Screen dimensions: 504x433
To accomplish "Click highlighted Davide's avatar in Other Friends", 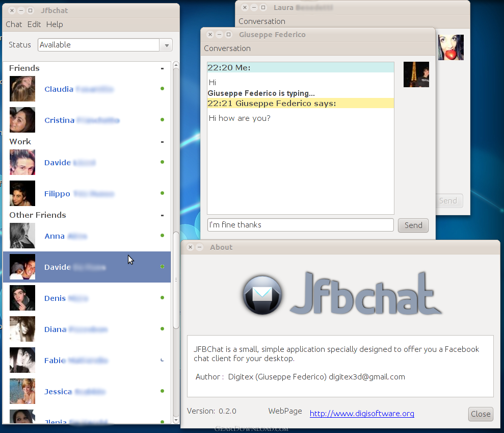I will coord(22,267).
